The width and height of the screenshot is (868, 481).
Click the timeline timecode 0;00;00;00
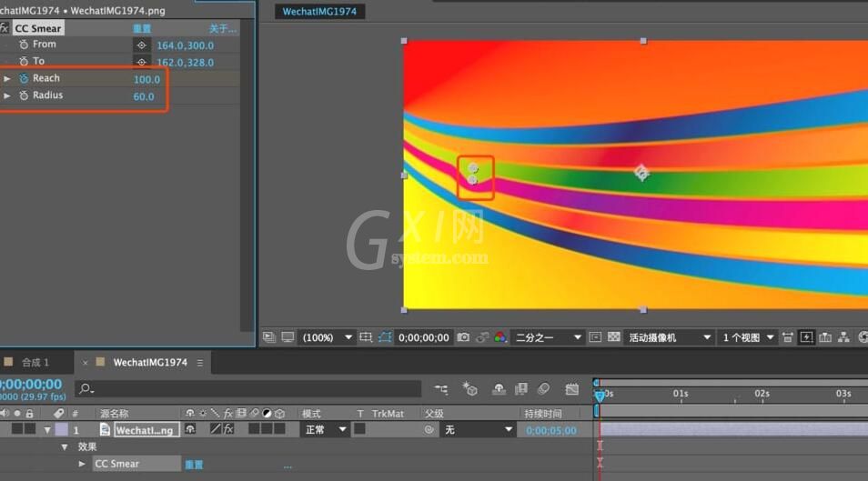click(x=31, y=384)
